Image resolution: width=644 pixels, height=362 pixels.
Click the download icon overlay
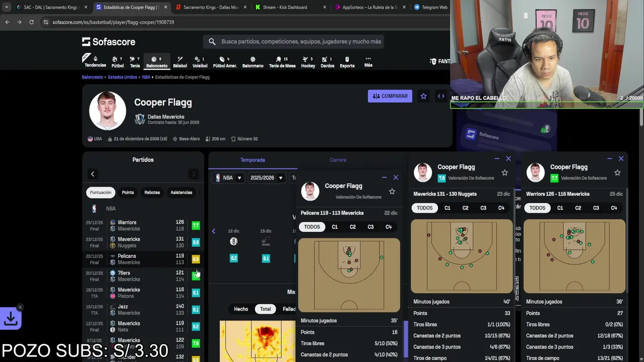[x=11, y=319]
